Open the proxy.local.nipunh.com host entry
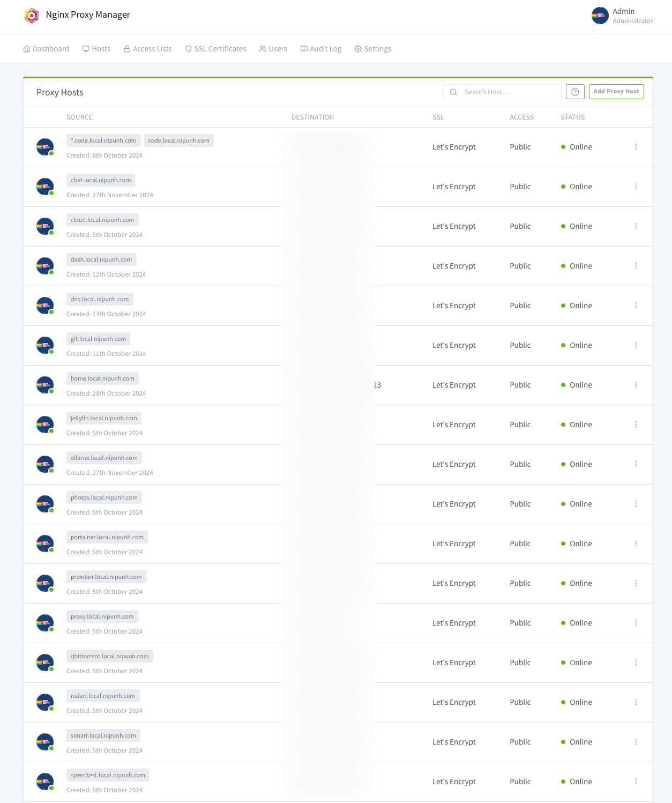Image resolution: width=672 pixels, height=803 pixels. [102, 616]
